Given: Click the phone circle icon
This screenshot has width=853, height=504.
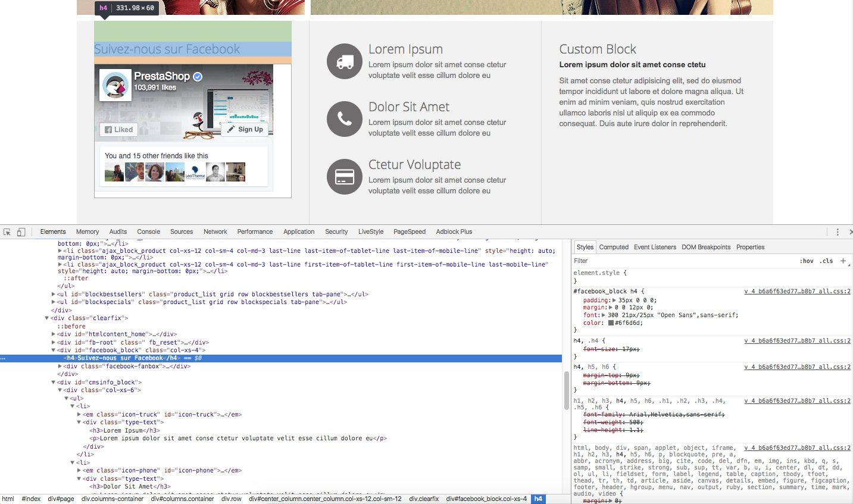Looking at the screenshot, I should click(x=345, y=119).
